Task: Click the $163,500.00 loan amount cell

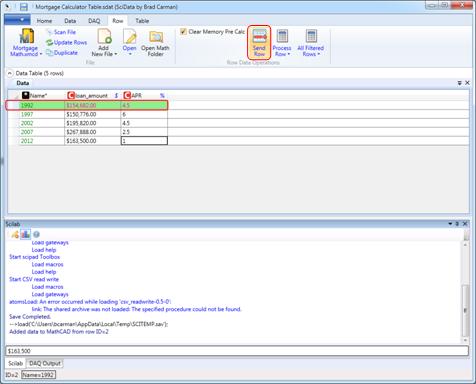Action: (x=93, y=141)
